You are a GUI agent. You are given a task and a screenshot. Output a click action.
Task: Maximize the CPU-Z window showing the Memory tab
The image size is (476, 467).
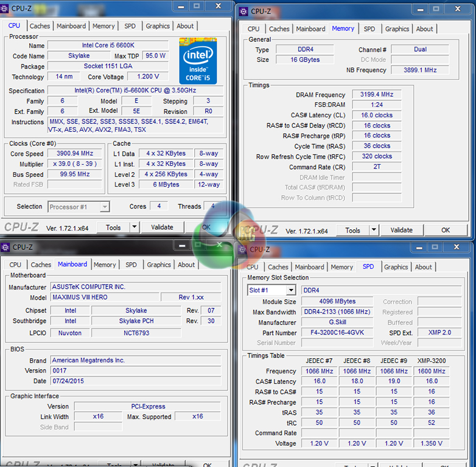point(436,9)
